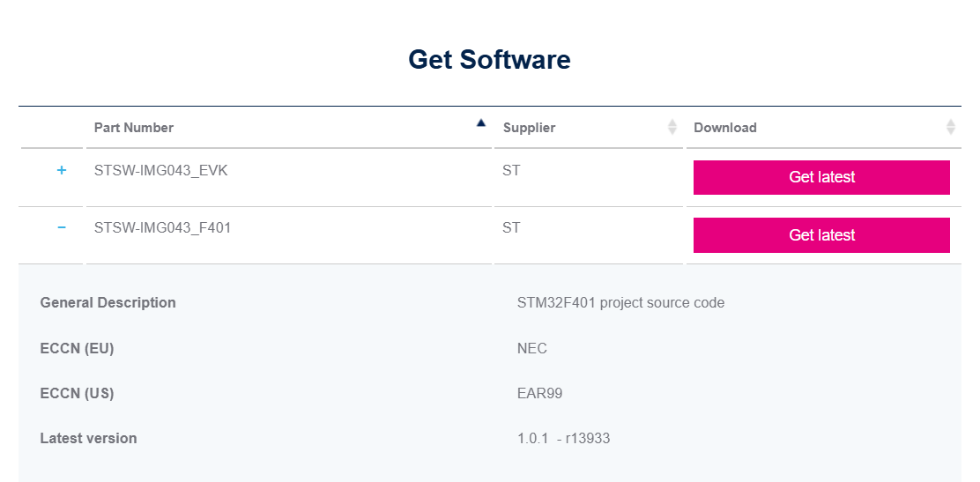Expand the STSW-IMG043_EVK row details

[62, 170]
